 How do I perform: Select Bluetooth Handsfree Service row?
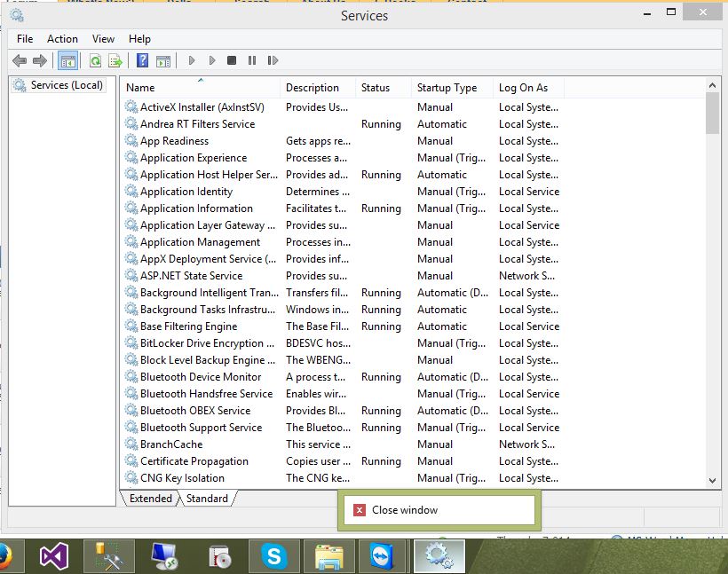pos(342,394)
